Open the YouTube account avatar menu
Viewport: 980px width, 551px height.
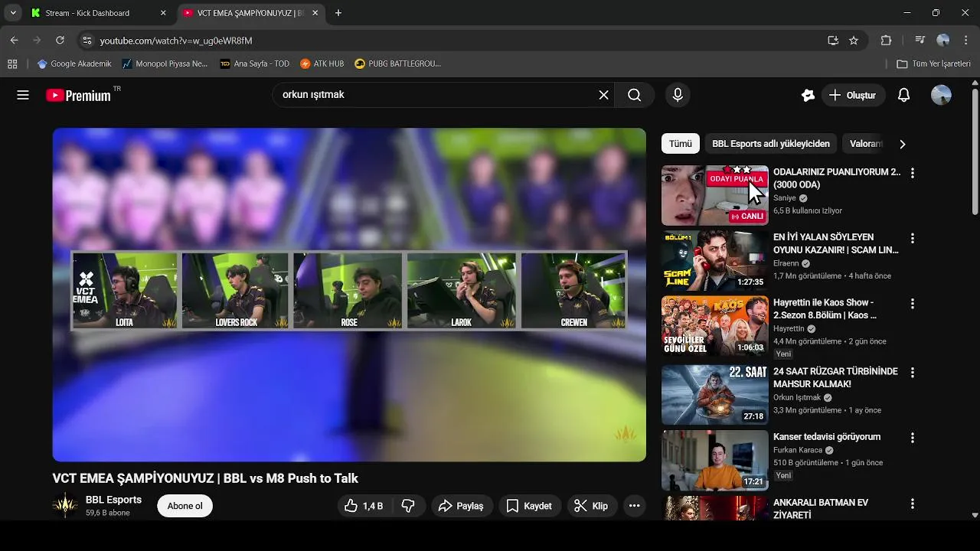941,95
